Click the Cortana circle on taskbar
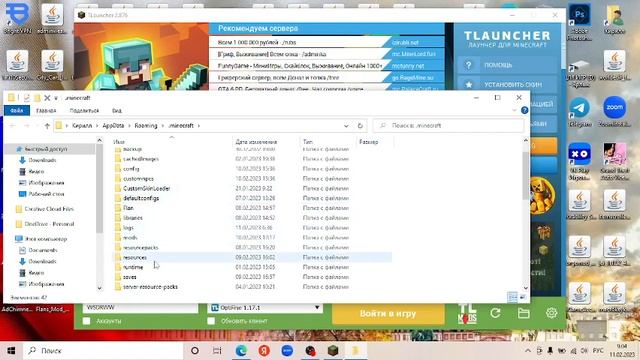The height and width of the screenshot is (360, 640). click(195, 351)
